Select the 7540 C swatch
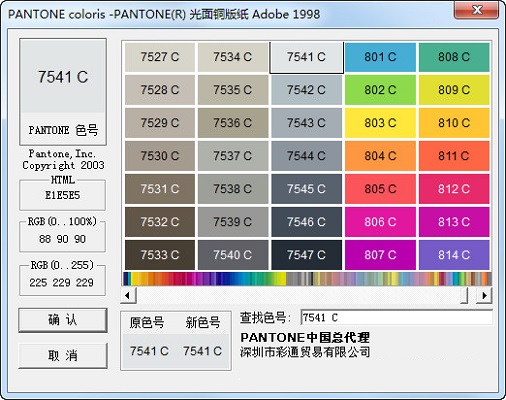The height and width of the screenshot is (400, 506). pyautogui.click(x=233, y=255)
